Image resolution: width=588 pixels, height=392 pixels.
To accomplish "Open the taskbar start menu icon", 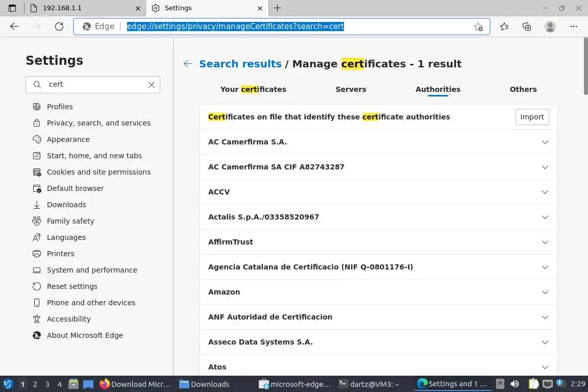I will pos(8,384).
